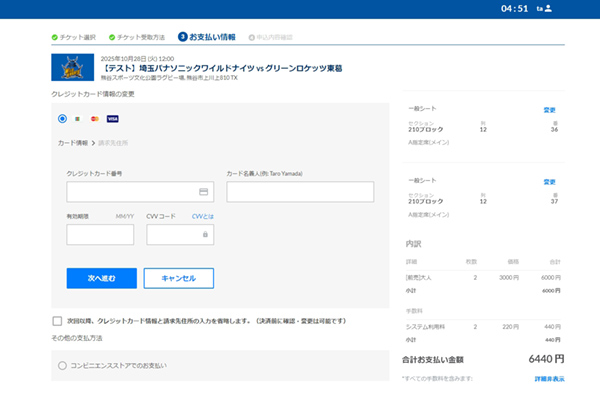Click the event team logo thumbnail
Screen dimensions: 600x408
tap(73, 67)
